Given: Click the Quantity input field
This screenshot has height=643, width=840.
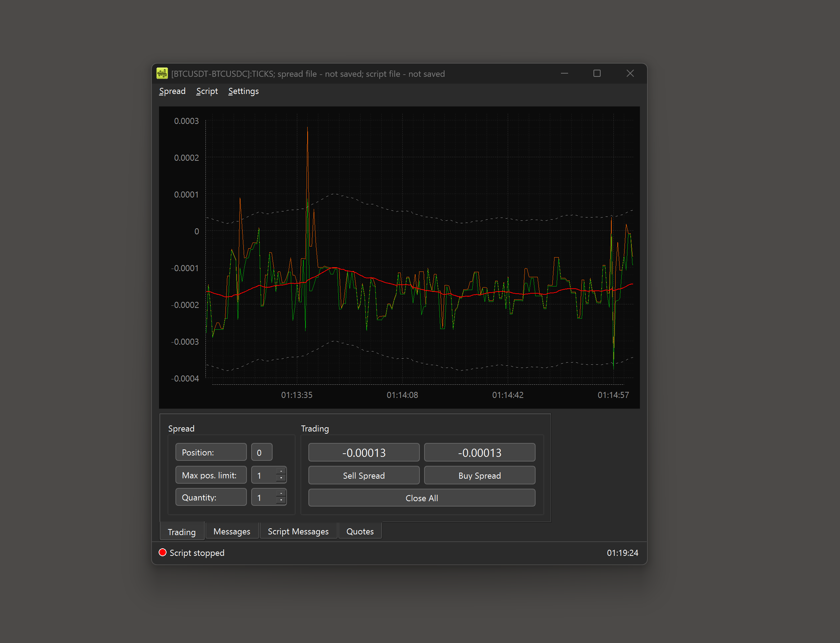Looking at the screenshot, I should click(264, 497).
